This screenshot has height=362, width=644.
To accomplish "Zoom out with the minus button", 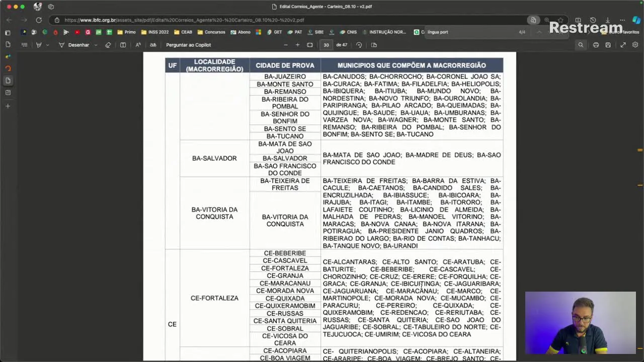I will [x=286, y=45].
